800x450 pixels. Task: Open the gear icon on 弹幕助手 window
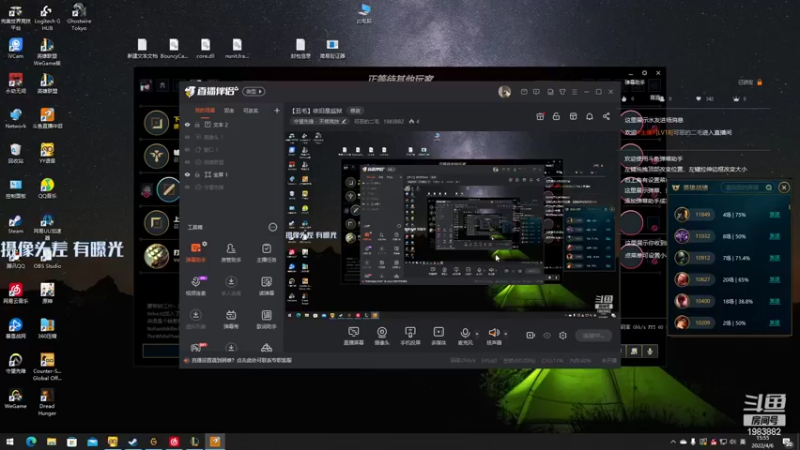click(x=644, y=73)
